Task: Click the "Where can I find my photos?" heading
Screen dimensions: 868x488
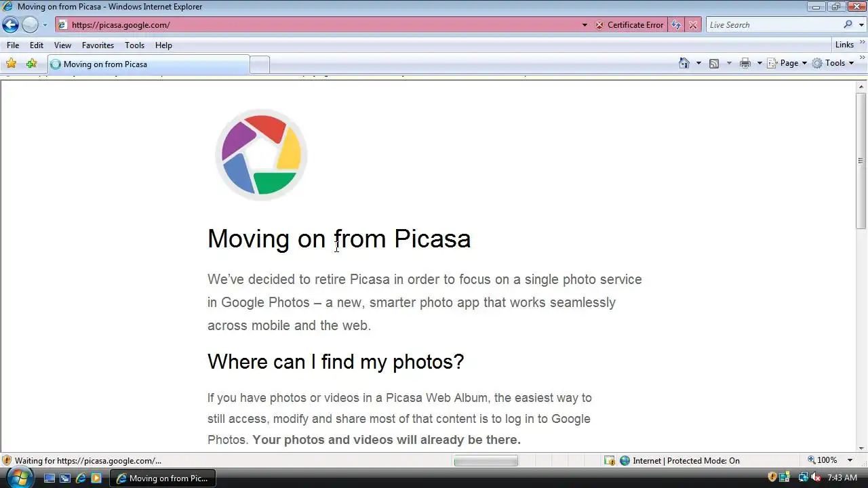Action: tap(336, 362)
